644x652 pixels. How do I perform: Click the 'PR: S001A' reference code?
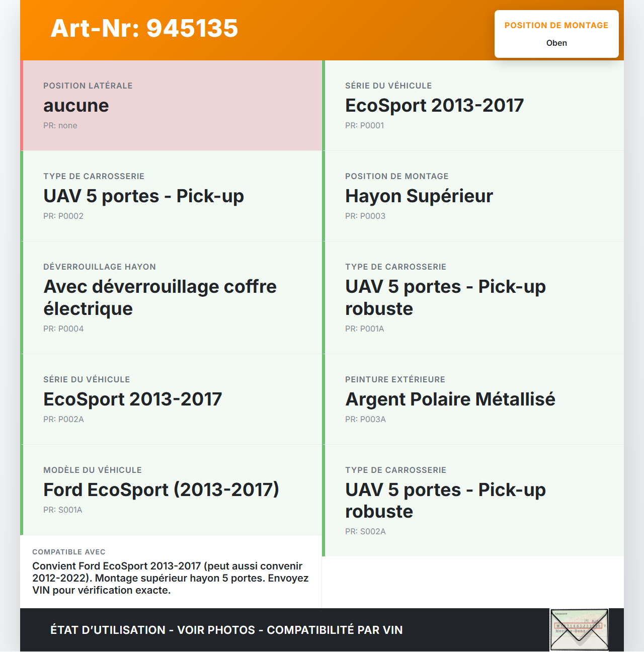(63, 510)
